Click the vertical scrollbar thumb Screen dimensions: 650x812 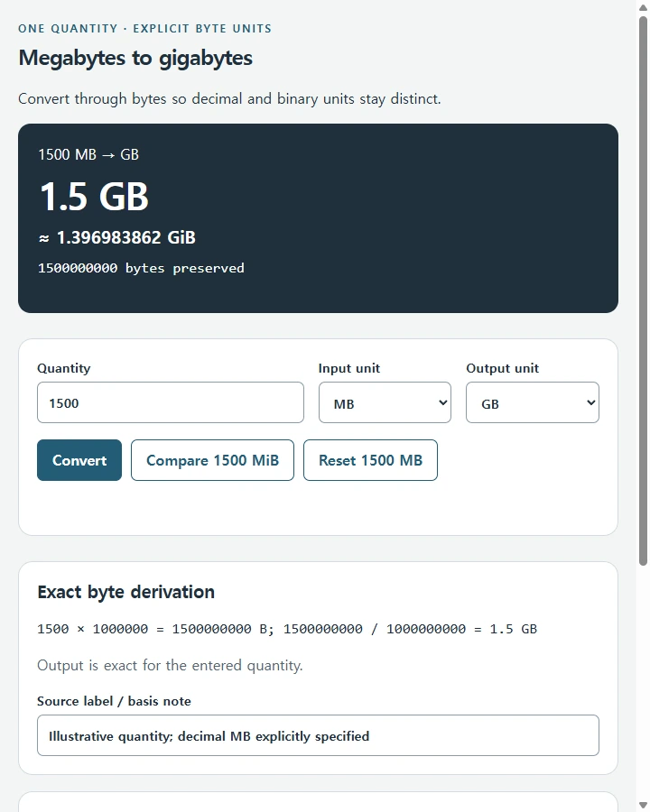[x=643, y=291]
